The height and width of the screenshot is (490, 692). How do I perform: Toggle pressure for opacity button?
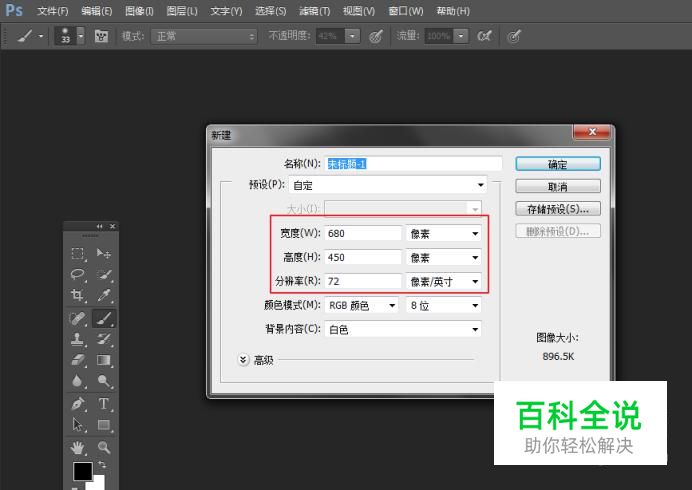(376, 36)
